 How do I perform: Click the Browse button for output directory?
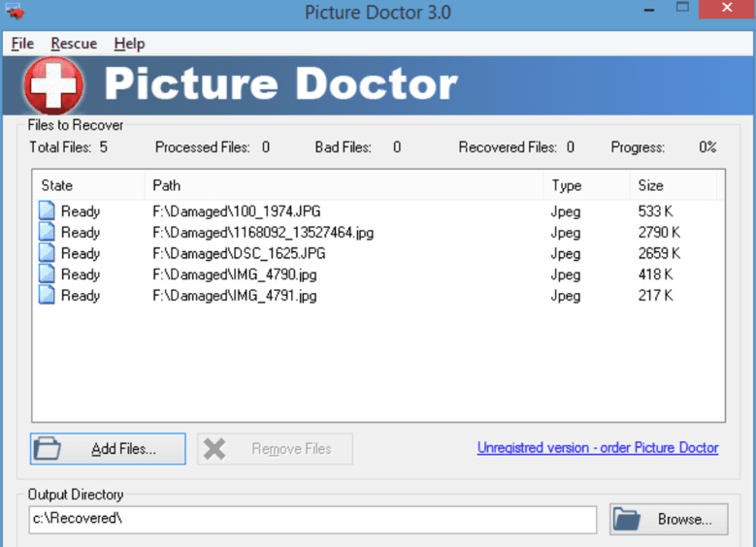coord(669,519)
